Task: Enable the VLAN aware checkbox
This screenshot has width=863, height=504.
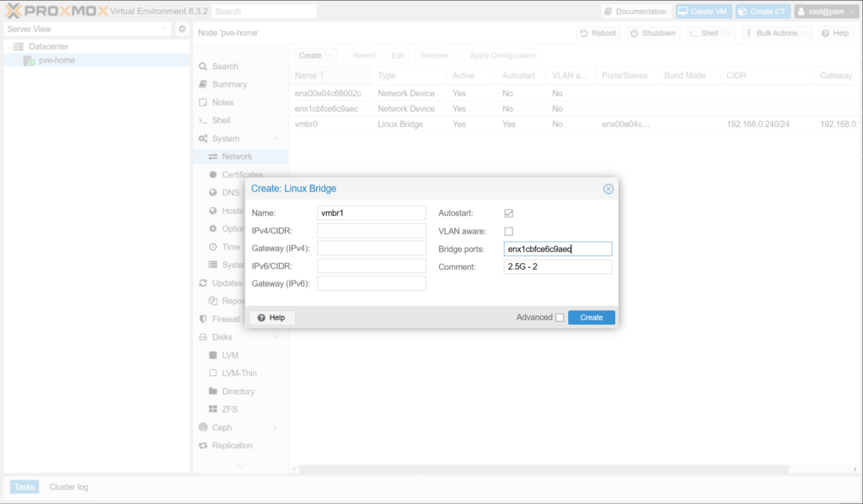Action: point(508,231)
